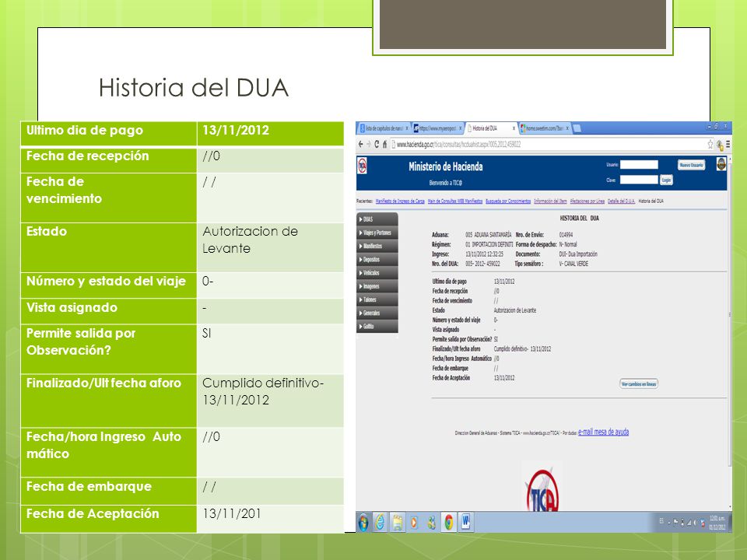Click 'V- CANAL VERDE' value in web page
747x560 pixels.
(573, 264)
